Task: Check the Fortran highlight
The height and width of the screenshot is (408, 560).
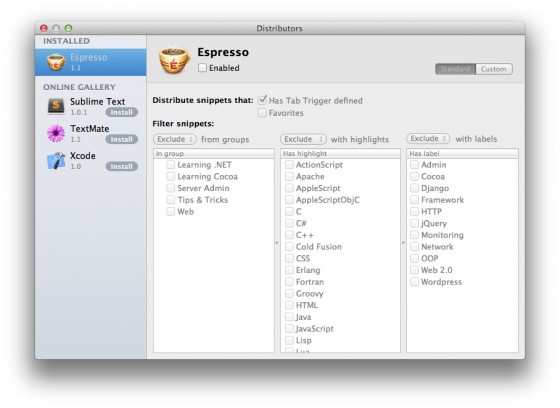Action: point(289,282)
